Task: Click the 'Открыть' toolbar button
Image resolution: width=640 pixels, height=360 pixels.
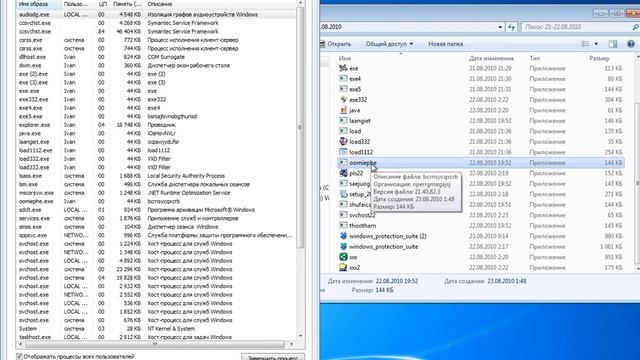Action: click(x=336, y=44)
